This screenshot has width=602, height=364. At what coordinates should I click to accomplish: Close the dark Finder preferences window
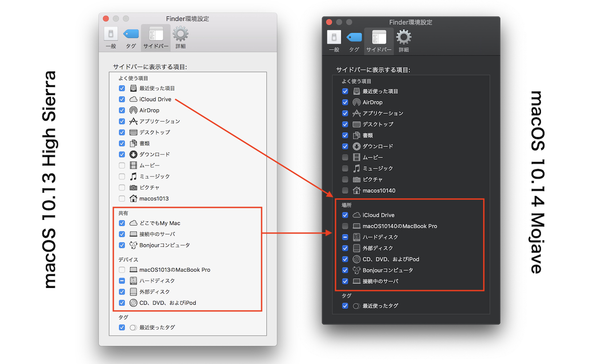(329, 22)
